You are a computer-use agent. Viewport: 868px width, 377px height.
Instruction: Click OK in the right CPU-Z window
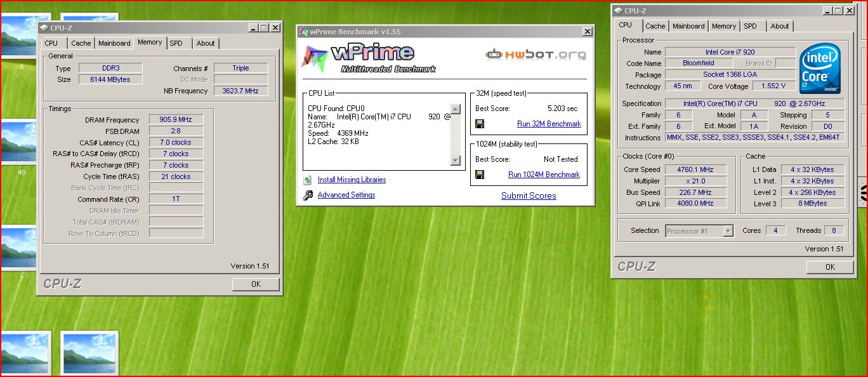pyautogui.click(x=830, y=267)
